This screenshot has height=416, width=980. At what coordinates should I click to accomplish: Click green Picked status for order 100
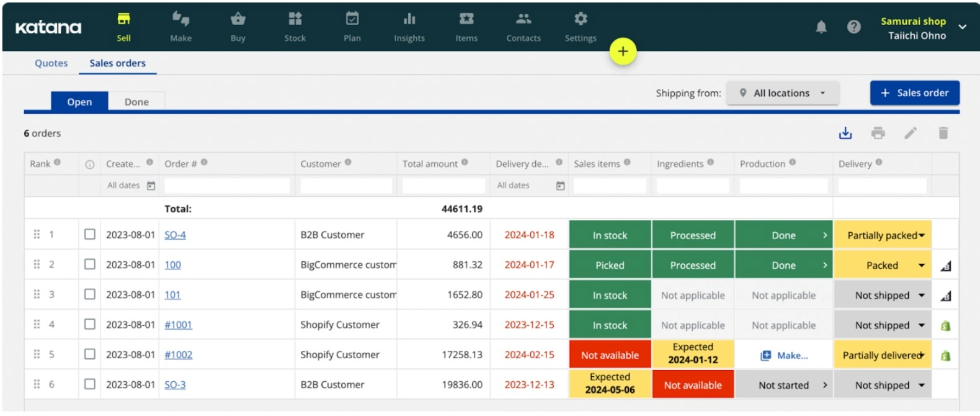pyautogui.click(x=610, y=265)
